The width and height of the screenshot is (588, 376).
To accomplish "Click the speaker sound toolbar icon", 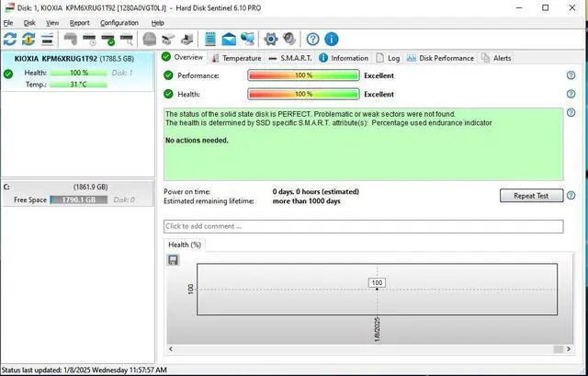I will coord(289,39).
